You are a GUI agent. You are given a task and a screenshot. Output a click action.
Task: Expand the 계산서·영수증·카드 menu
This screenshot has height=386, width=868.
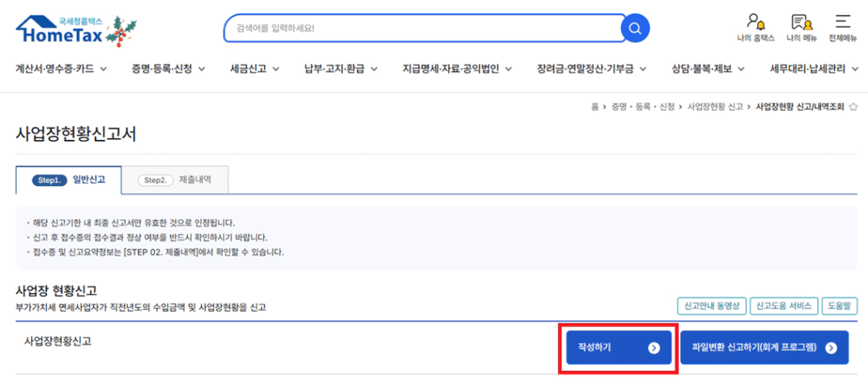point(62,69)
